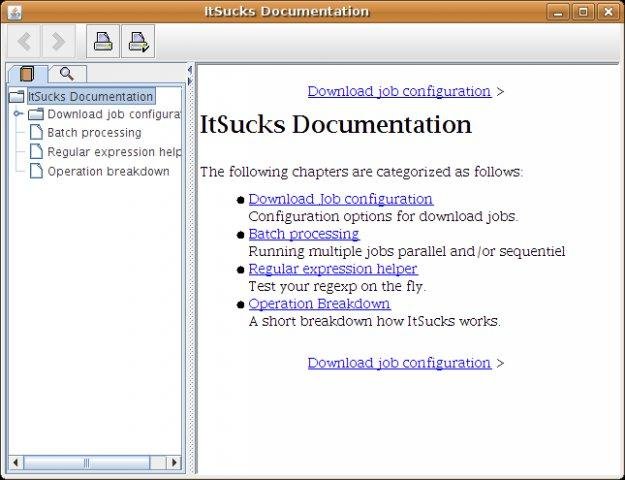
Task: Click the Java window menu icon
Action: coord(14,12)
